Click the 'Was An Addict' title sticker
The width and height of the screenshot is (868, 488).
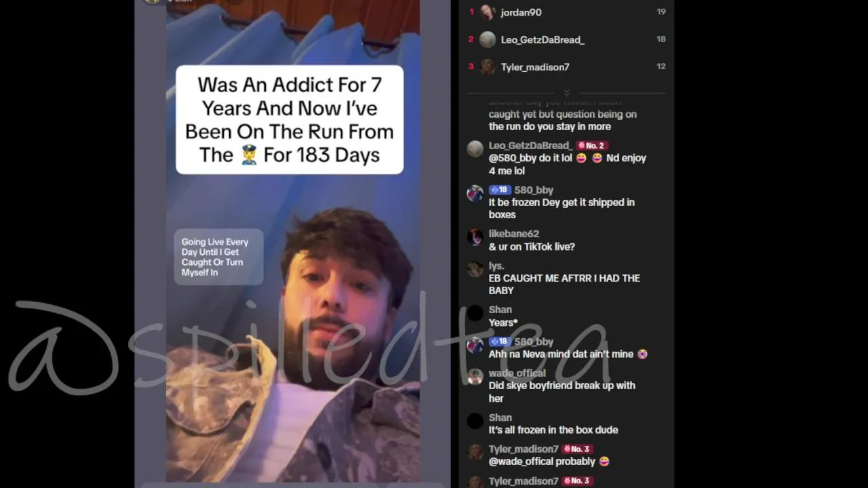pos(290,120)
